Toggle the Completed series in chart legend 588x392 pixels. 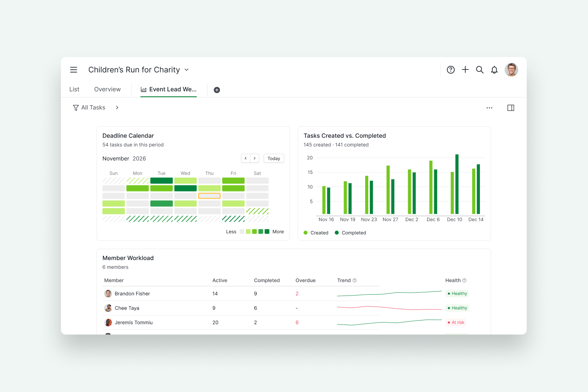pos(350,233)
